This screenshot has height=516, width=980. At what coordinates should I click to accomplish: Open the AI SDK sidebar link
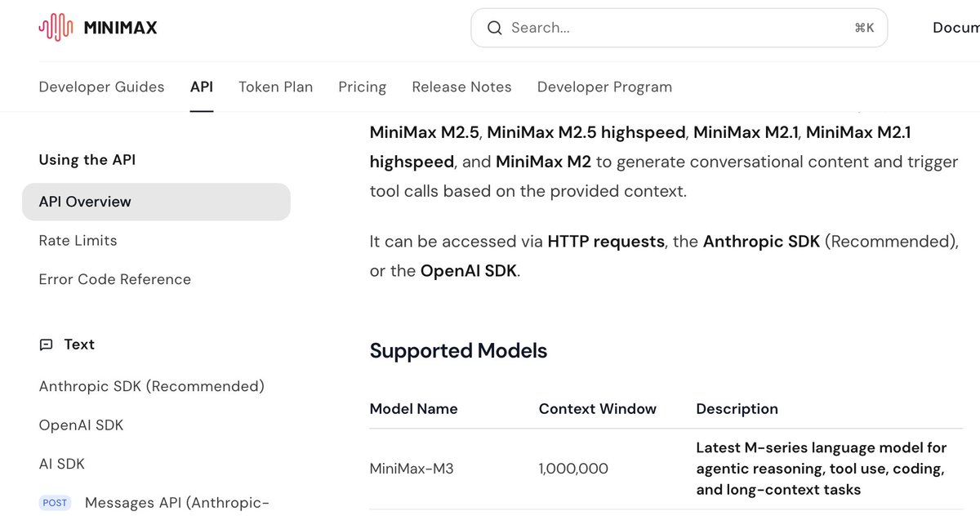point(61,464)
